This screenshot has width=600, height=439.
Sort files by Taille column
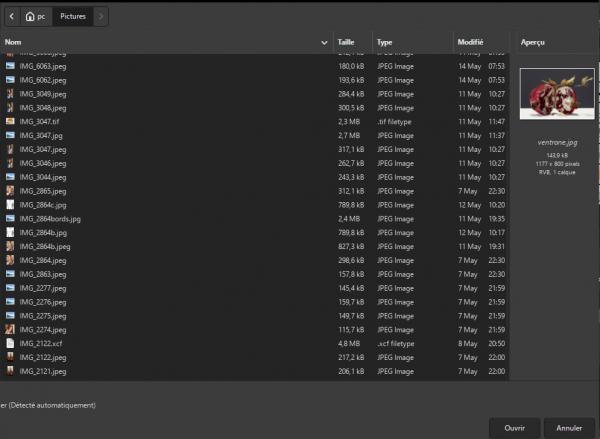[x=346, y=42]
